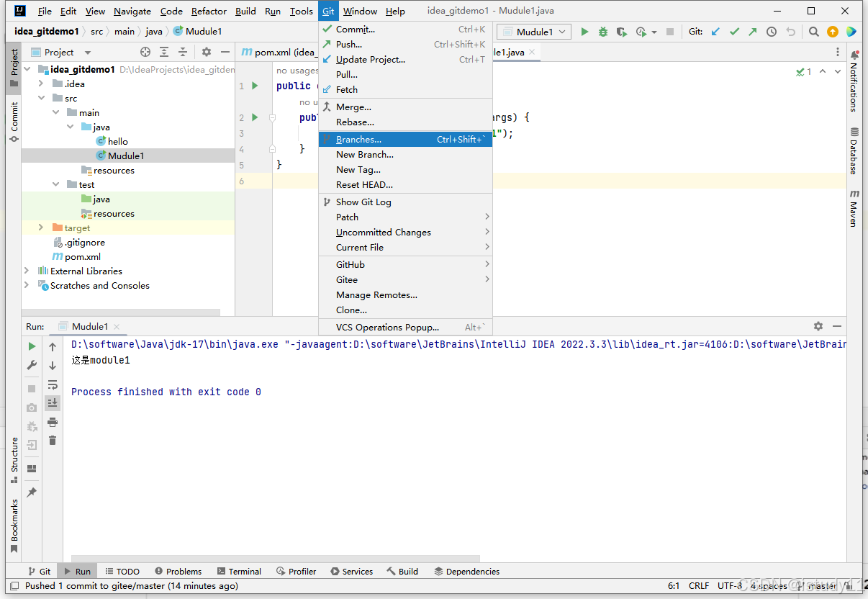The image size is (868, 599).
Task: Collapse the main folder node
Action: 56,112
